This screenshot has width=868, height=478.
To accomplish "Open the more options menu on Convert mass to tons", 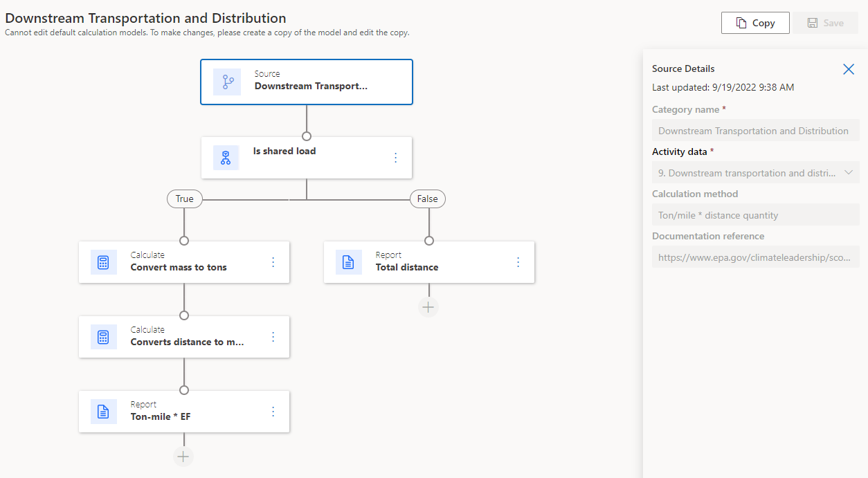I will [273, 262].
